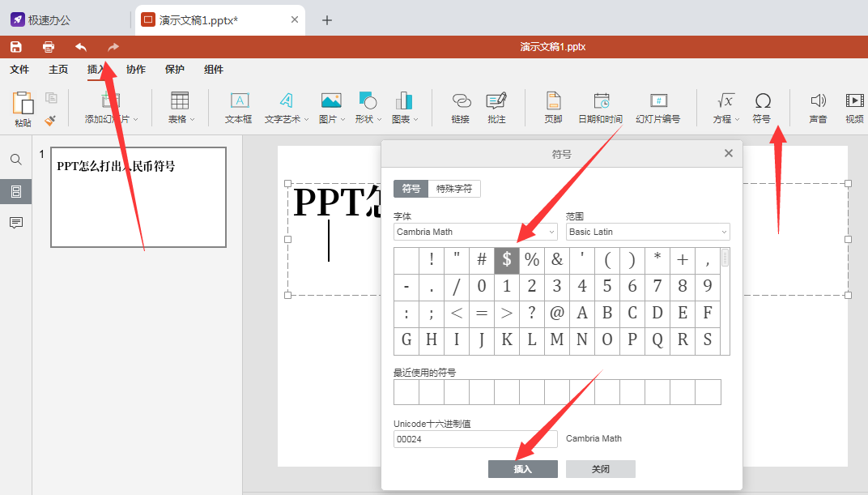Click the Save icon in title bar
This screenshot has width=868, height=495.
click(x=16, y=47)
